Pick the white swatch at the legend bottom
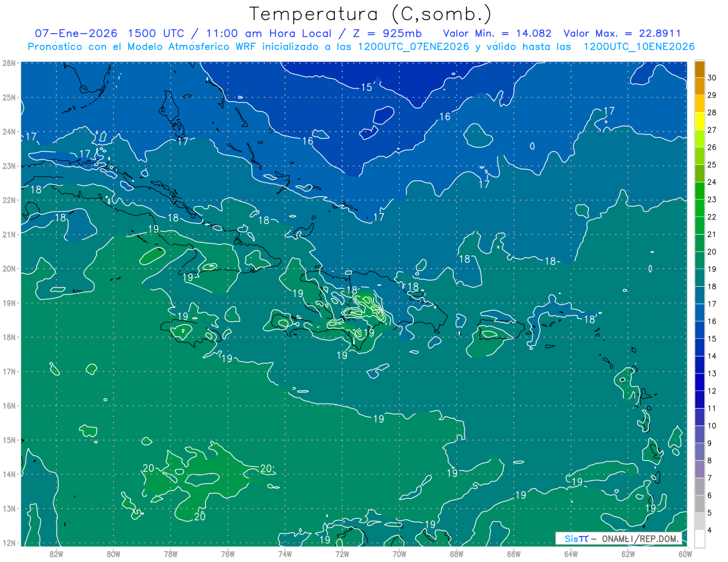Viewport: 728px width, 562px height. tap(699, 538)
